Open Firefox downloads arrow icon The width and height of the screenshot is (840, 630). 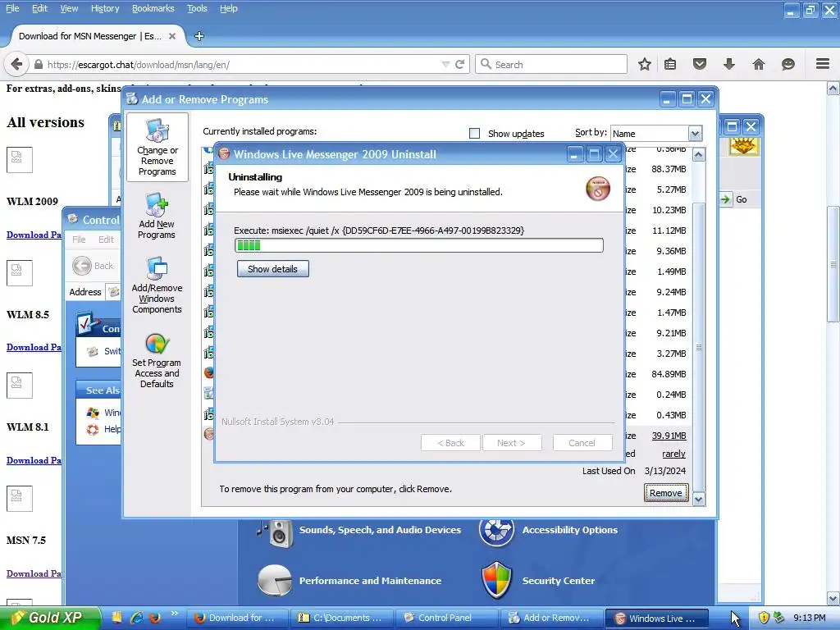[729, 64]
